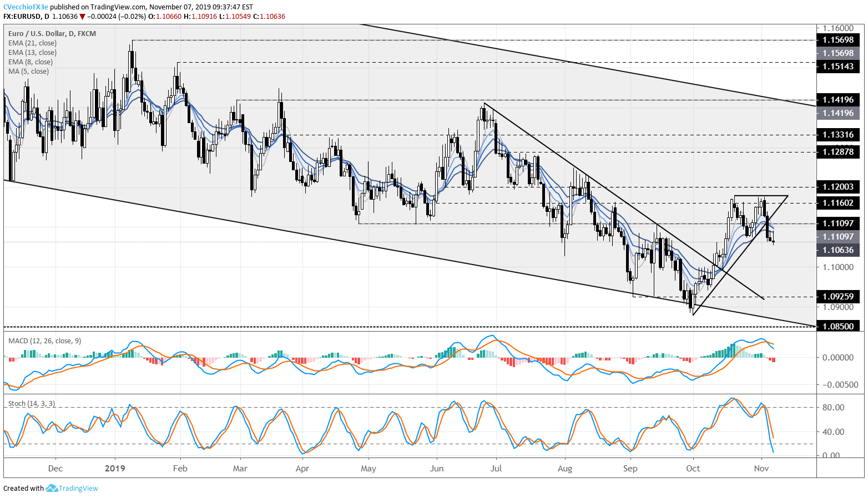Click the Feb label on time axis

(x=180, y=468)
